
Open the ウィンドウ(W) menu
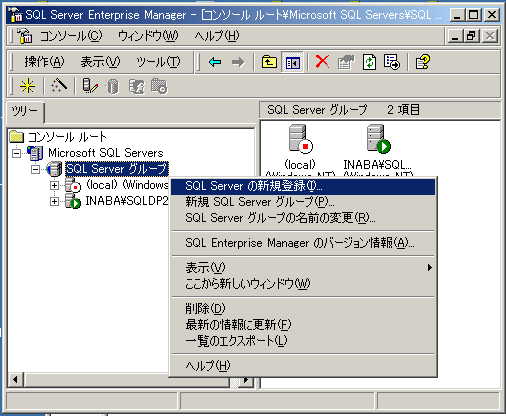tap(148, 36)
